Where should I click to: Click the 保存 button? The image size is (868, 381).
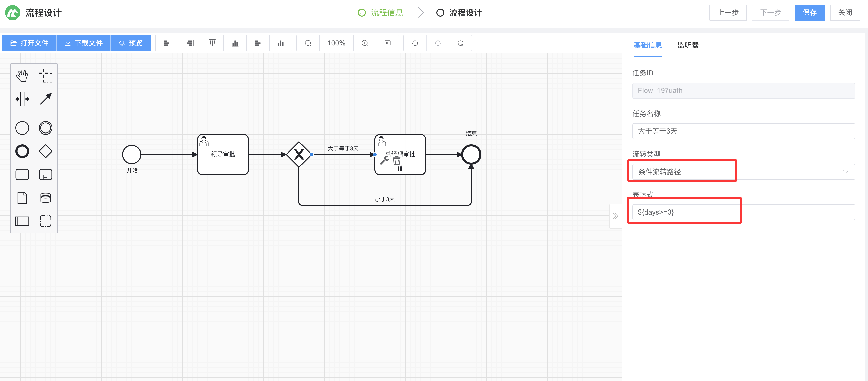point(809,13)
